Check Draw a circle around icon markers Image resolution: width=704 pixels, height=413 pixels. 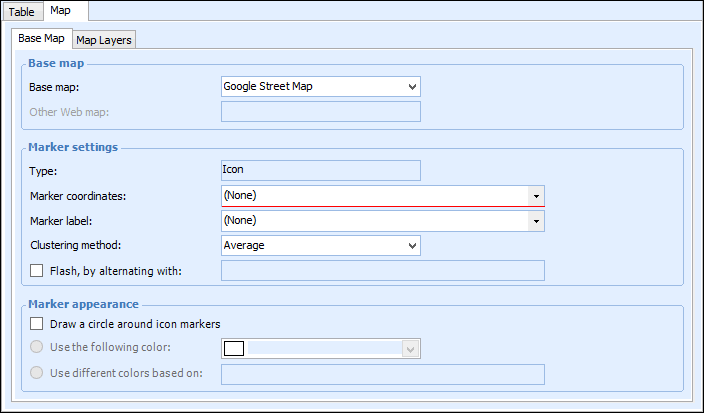click(x=37, y=324)
